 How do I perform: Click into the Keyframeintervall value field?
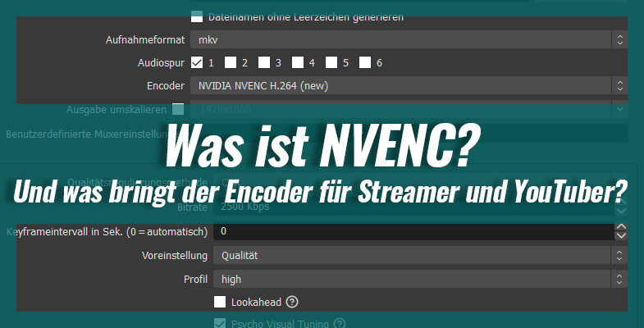(410, 232)
